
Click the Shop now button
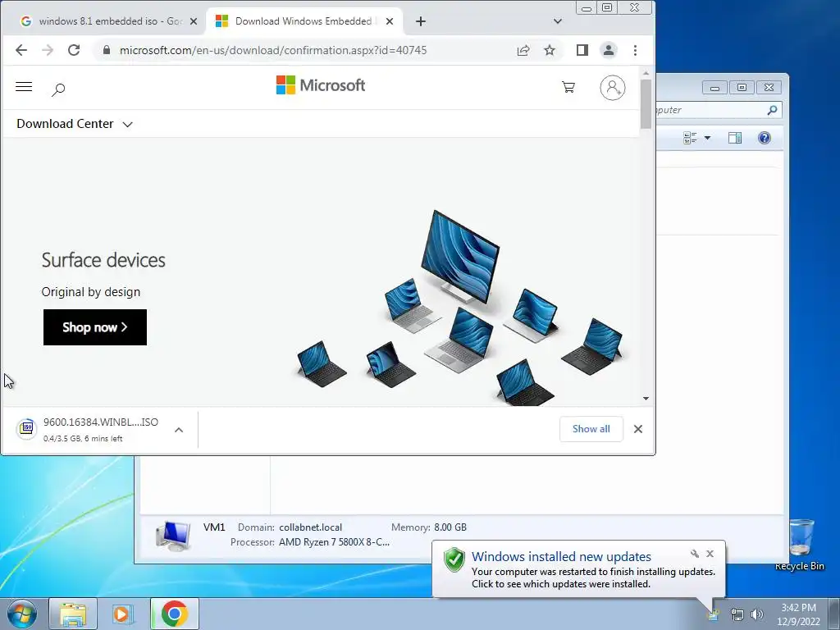point(95,327)
